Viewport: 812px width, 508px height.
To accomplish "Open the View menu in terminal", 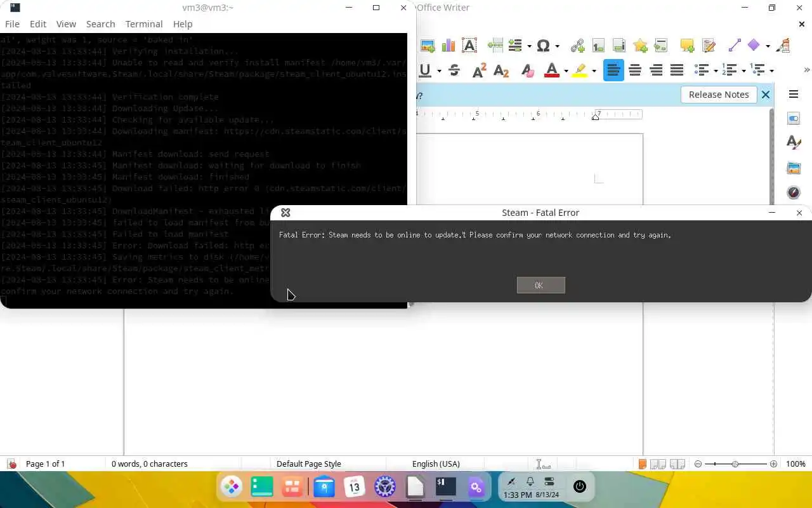I will pos(66,24).
